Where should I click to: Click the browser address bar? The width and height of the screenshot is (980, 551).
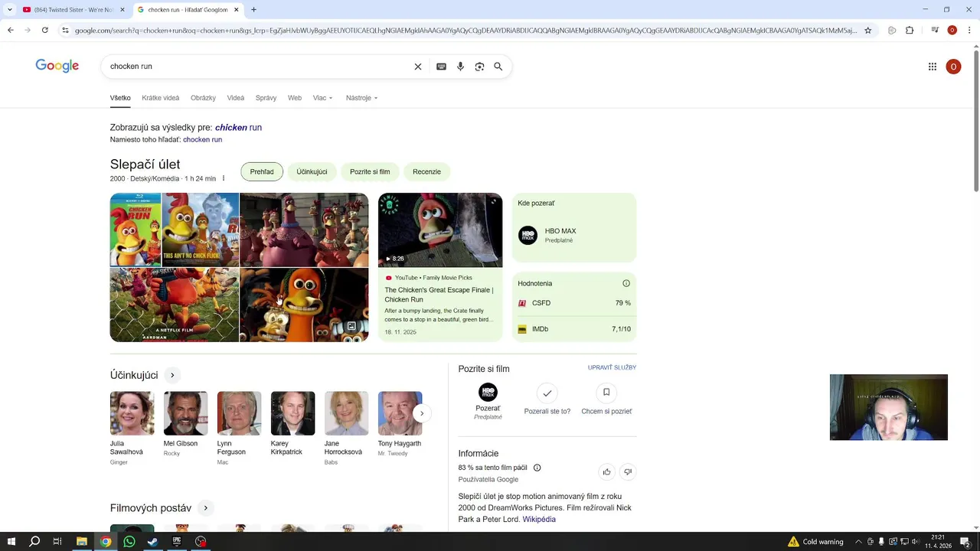click(465, 31)
